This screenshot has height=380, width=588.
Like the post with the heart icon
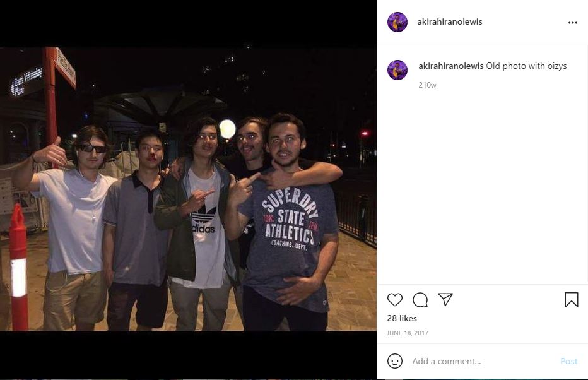coord(394,300)
